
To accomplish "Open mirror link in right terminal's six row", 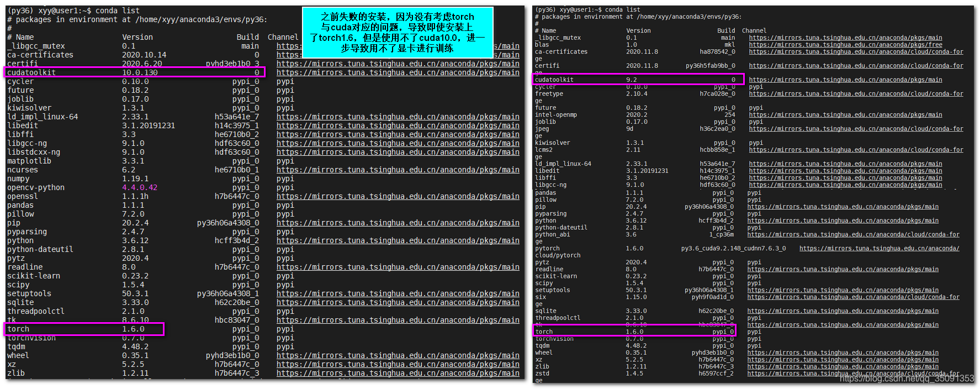I will 854,297.
